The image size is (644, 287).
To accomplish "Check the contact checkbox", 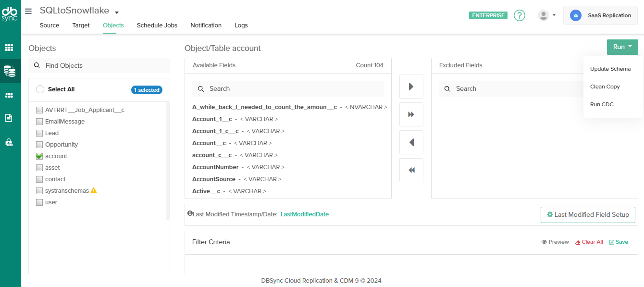I will 39,179.
